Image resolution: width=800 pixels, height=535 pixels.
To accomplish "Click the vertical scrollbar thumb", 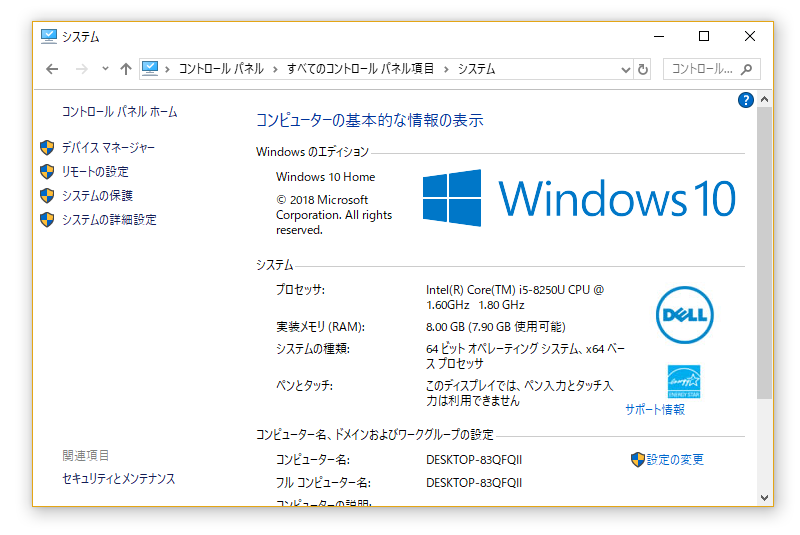I will 764,252.
